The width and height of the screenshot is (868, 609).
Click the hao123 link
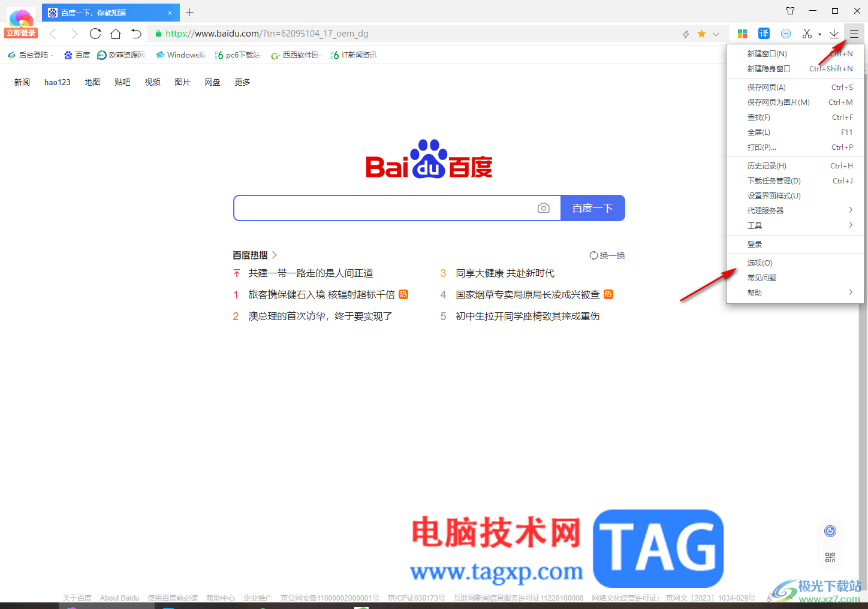point(58,82)
